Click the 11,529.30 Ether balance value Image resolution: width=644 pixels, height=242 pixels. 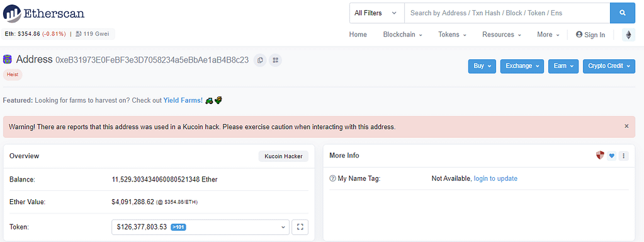point(165,179)
